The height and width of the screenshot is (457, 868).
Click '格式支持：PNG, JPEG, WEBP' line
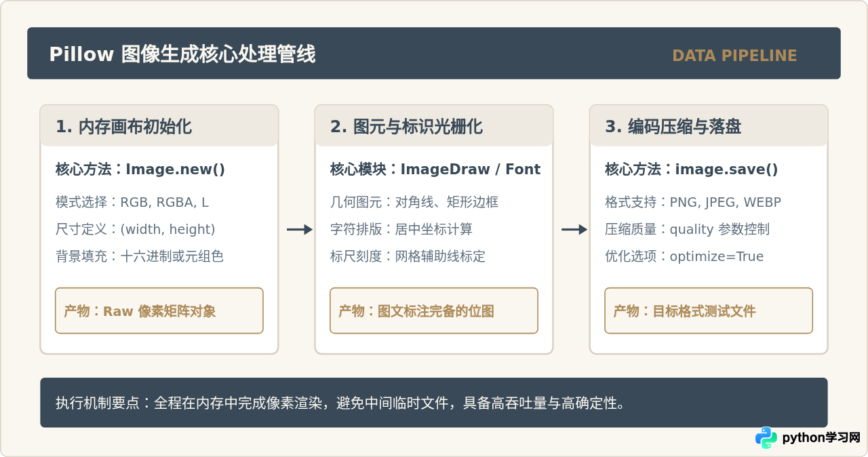click(x=693, y=202)
